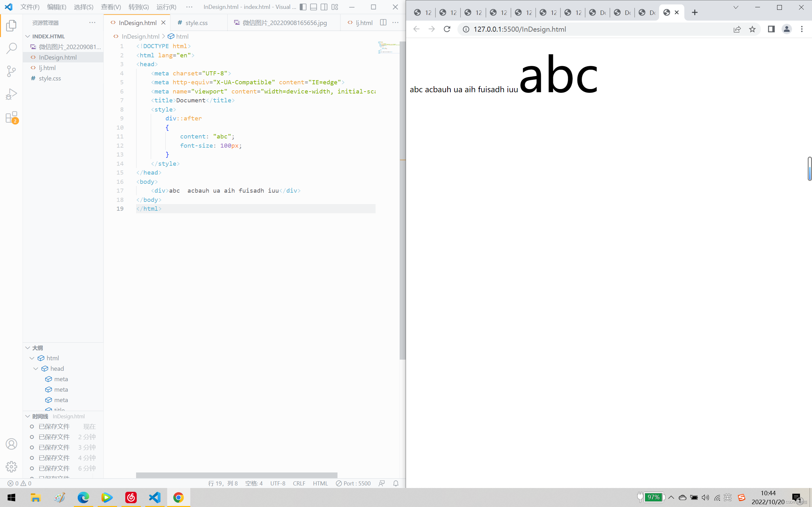Open lj.html in the file explorer
The height and width of the screenshot is (507, 812).
pyautogui.click(x=47, y=68)
